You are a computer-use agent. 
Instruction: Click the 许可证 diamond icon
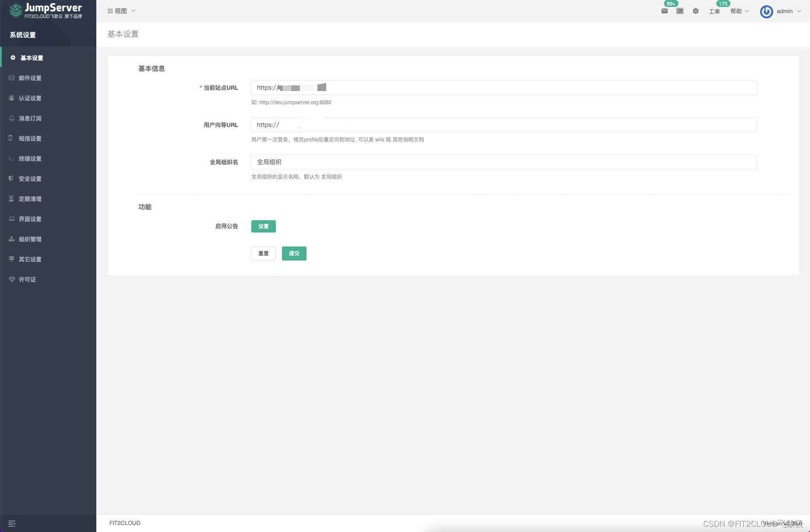(x=11, y=279)
